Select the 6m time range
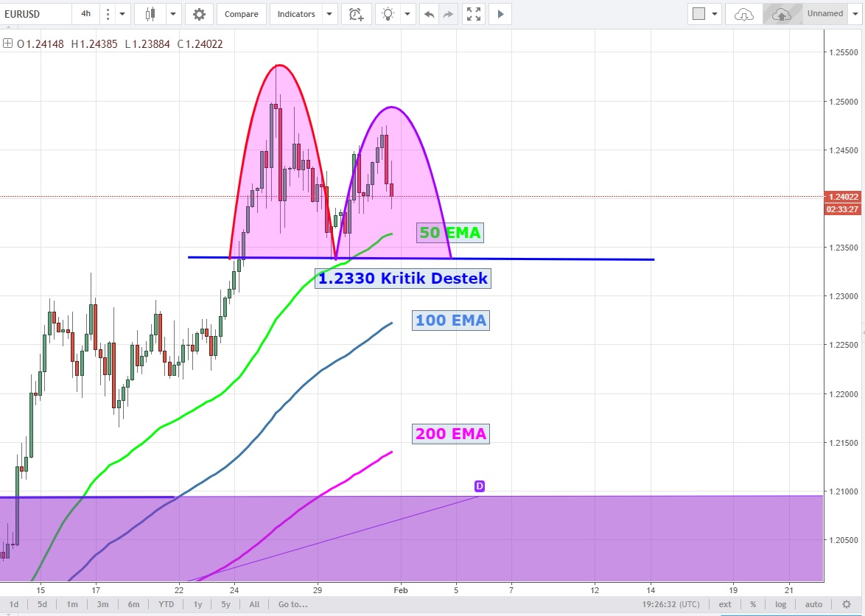 133,604
